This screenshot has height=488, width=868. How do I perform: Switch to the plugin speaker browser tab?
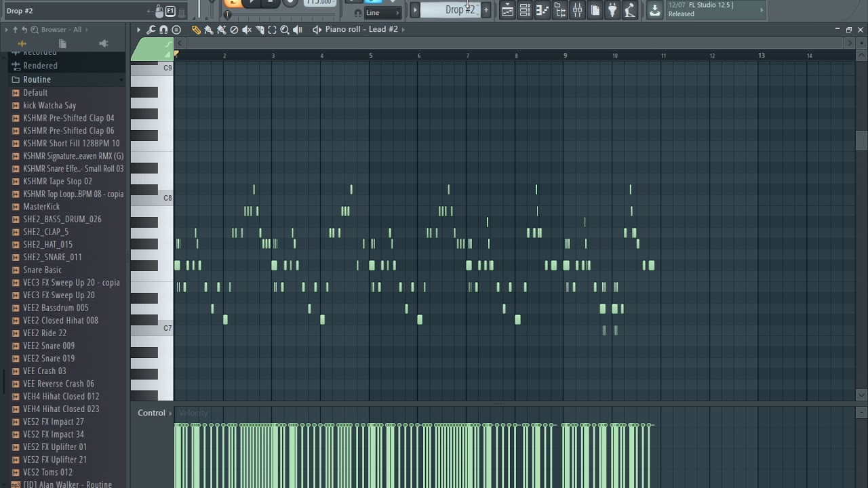tap(103, 43)
